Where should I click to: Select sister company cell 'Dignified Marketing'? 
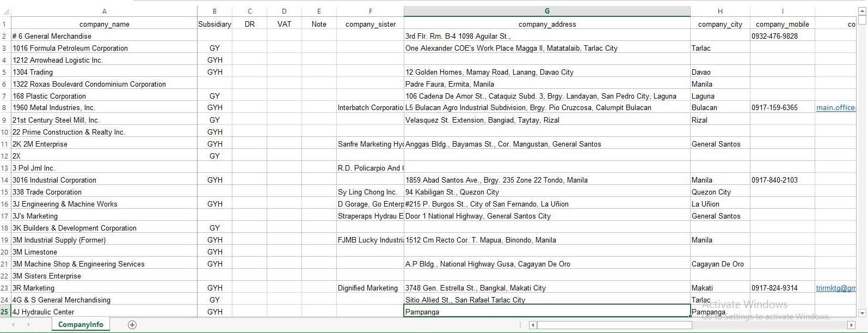(370, 288)
